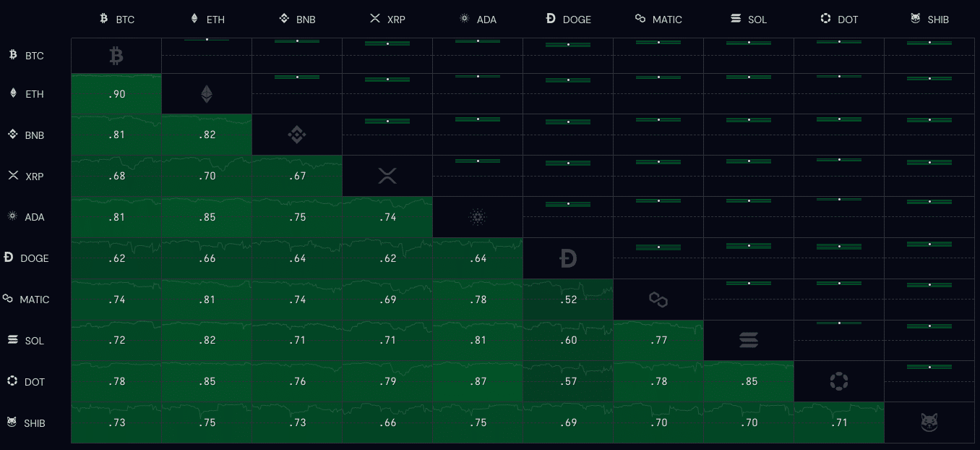
Task: Click the faded Bitcoin icon on the diagonal
Action: point(116,55)
